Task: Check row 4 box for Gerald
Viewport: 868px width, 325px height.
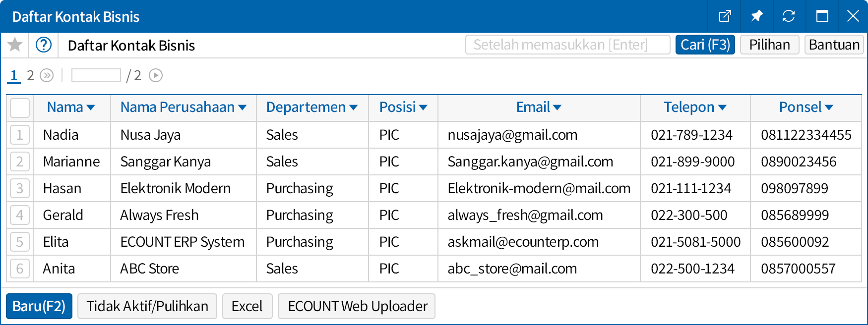Action: coord(20,215)
